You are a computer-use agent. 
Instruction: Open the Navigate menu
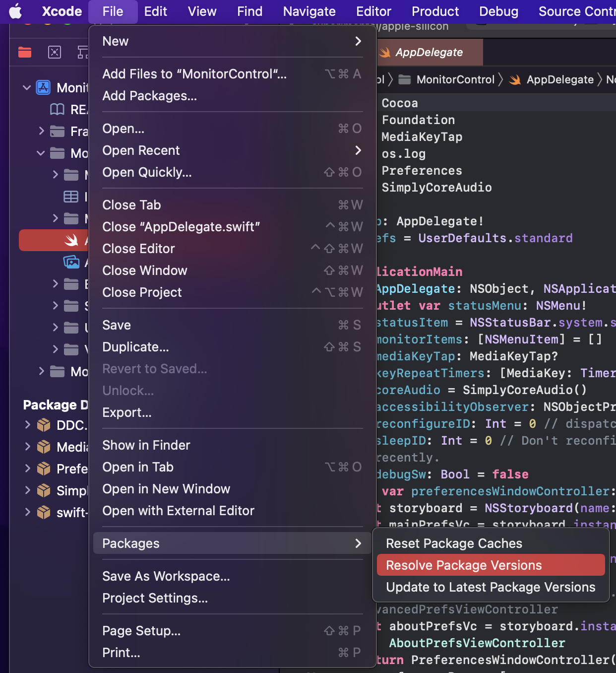click(x=309, y=11)
